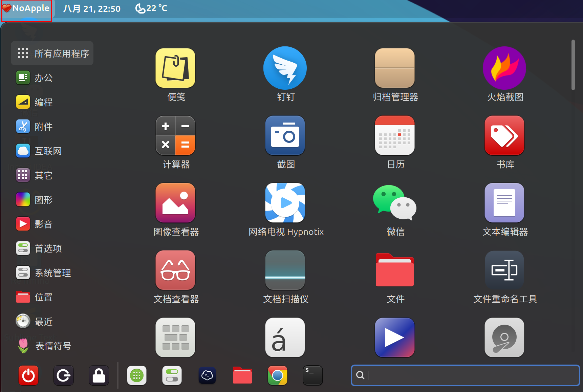Select the 附件 accessories category

52,127
